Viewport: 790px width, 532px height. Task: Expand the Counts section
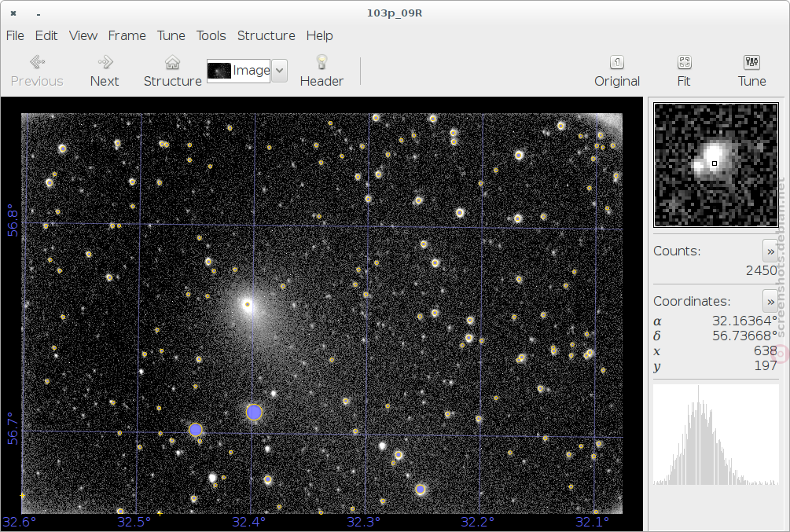click(770, 251)
